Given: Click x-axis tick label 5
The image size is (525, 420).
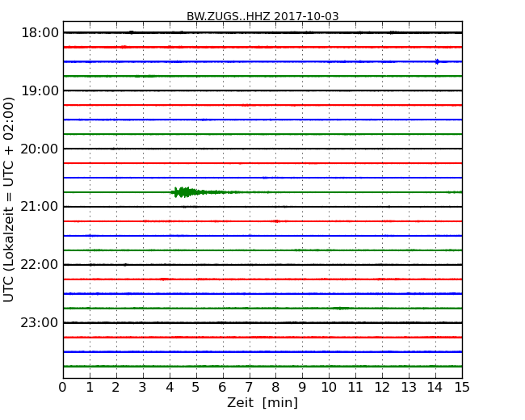Looking at the screenshot, I should (x=196, y=388).
